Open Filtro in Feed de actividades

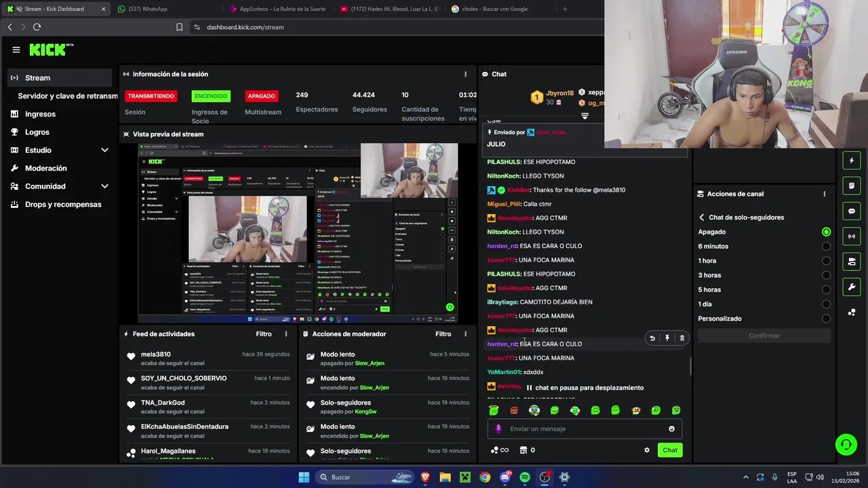(x=264, y=334)
